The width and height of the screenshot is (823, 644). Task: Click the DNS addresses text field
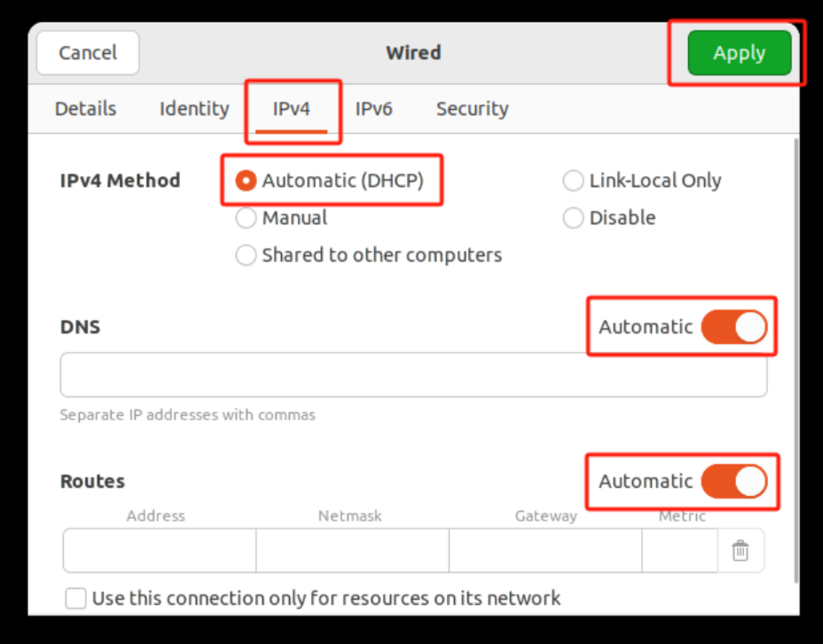(x=413, y=375)
